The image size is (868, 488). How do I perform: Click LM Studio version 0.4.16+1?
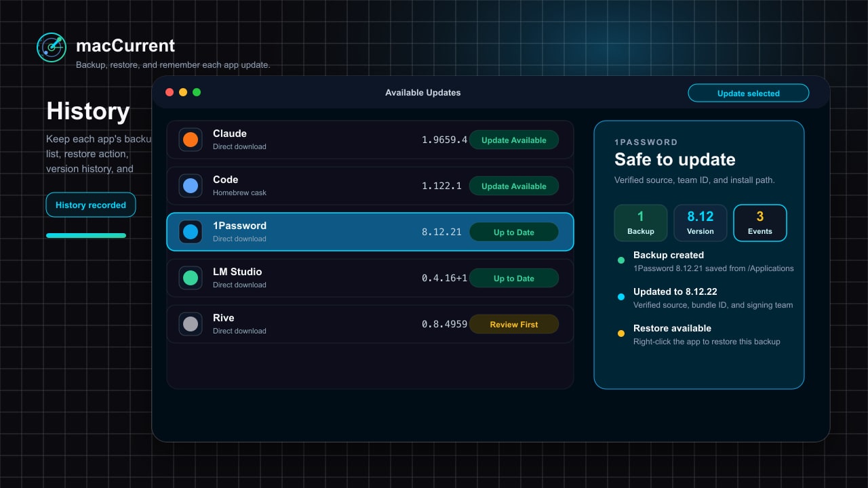click(445, 278)
